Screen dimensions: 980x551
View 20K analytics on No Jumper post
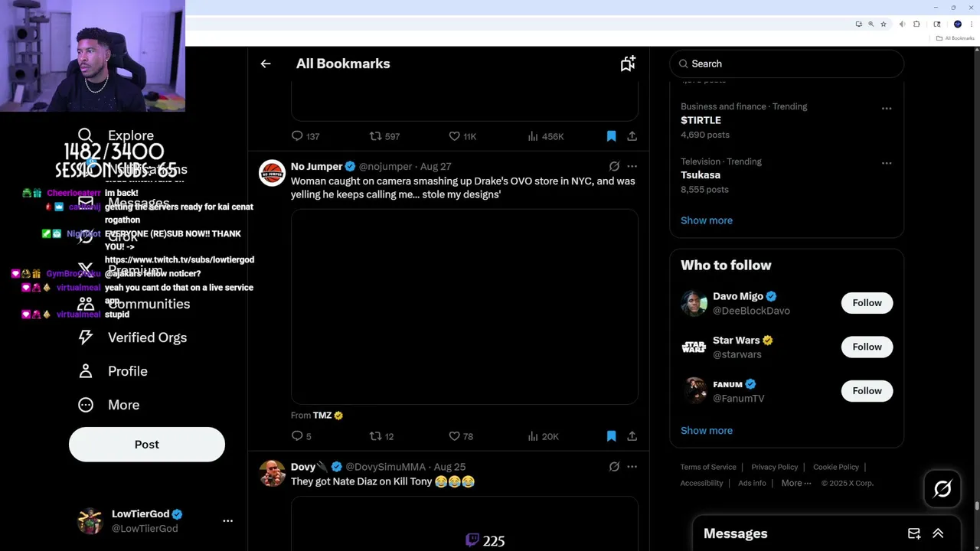[543, 436]
